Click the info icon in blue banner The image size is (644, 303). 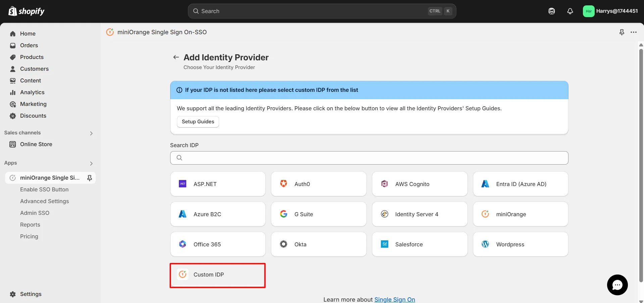pyautogui.click(x=179, y=90)
